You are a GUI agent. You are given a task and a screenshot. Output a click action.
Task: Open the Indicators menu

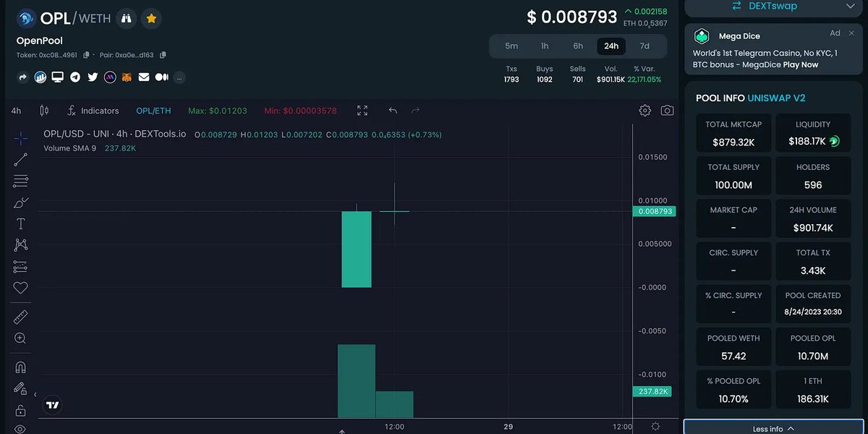click(93, 111)
